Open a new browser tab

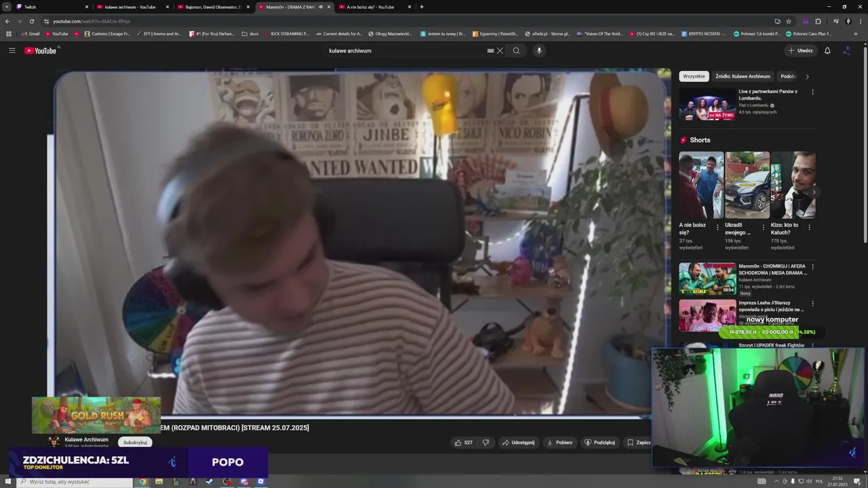click(x=422, y=7)
